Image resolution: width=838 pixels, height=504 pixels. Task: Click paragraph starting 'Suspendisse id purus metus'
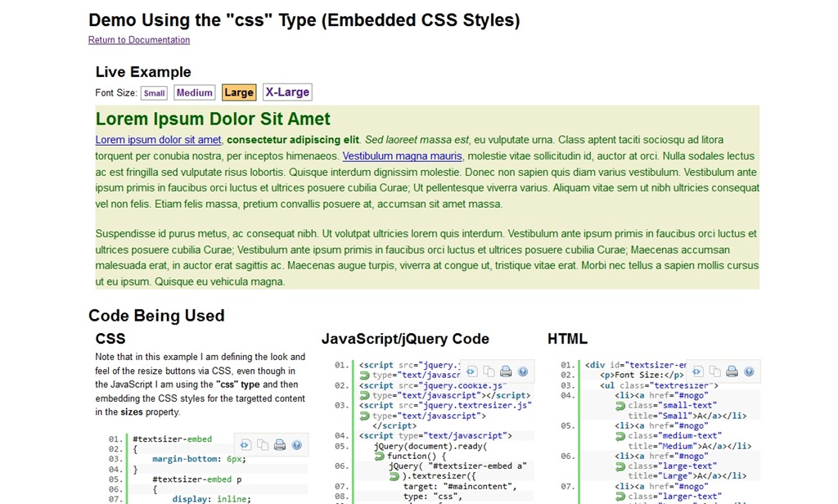click(427, 258)
